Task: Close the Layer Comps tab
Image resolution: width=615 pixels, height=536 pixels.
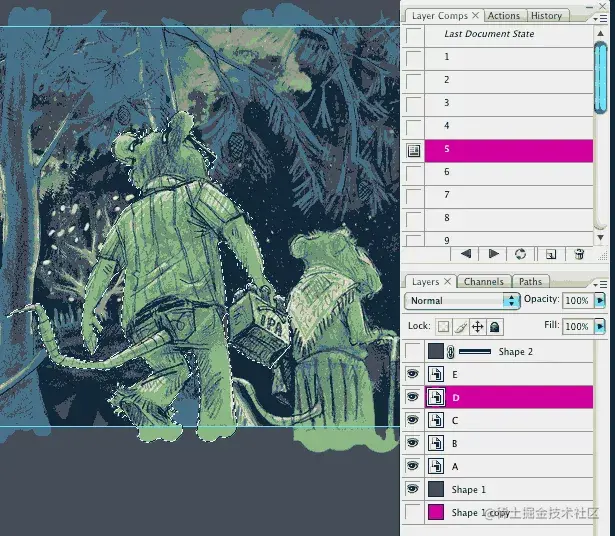Action: pyautogui.click(x=475, y=15)
